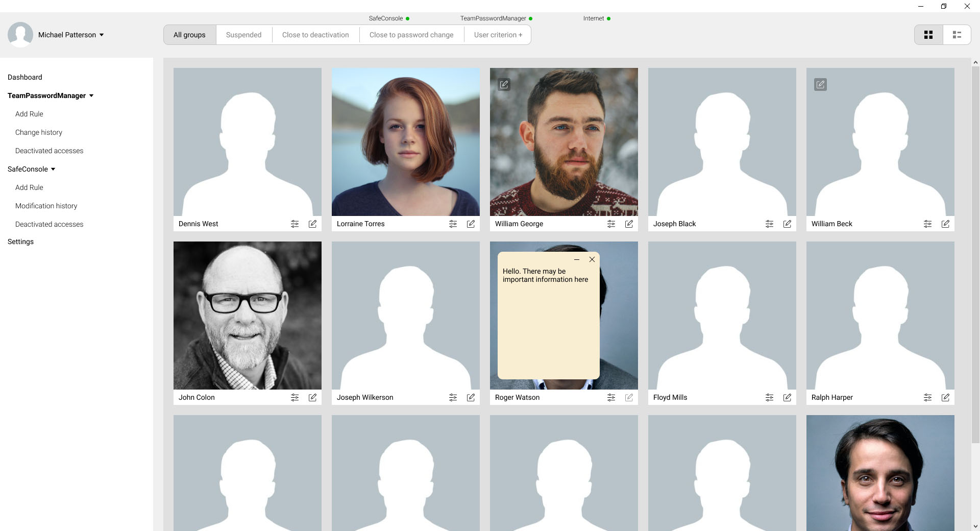Open settings sliders for John Colon
Viewport: 980px width, 531px height.
coord(295,397)
